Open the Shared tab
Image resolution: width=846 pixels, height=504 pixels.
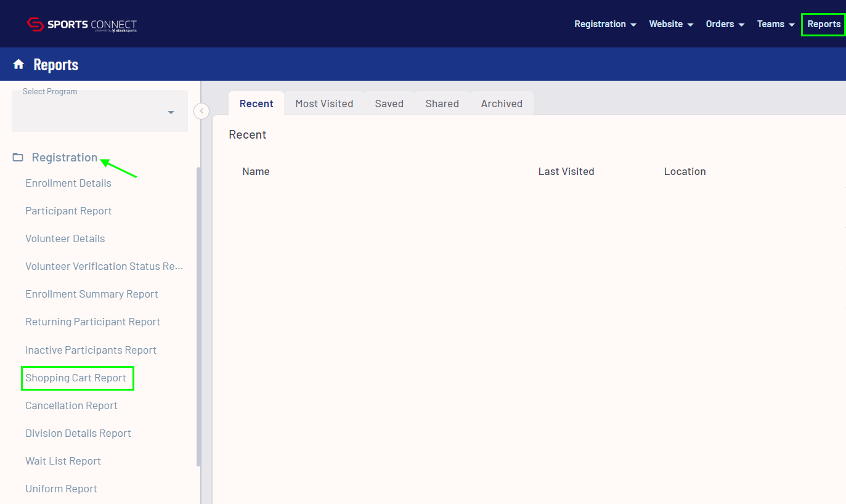click(442, 104)
